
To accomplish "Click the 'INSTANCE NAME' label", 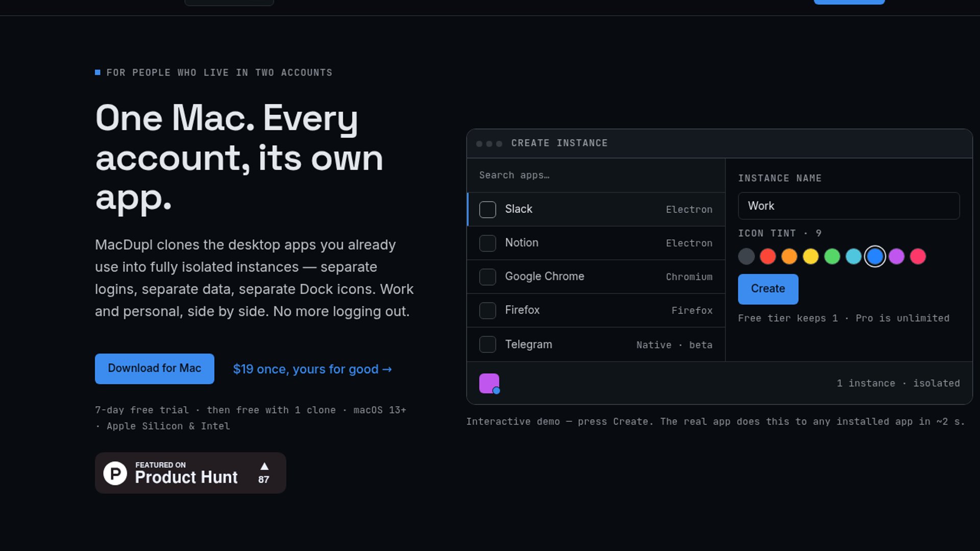I will coord(780,178).
